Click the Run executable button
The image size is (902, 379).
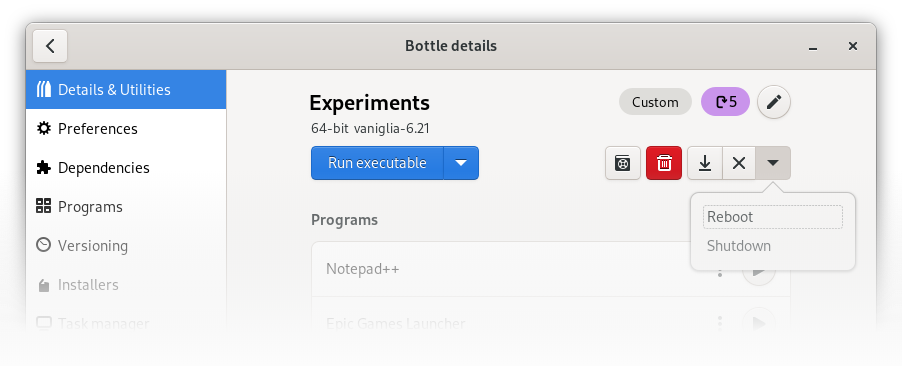click(x=377, y=163)
